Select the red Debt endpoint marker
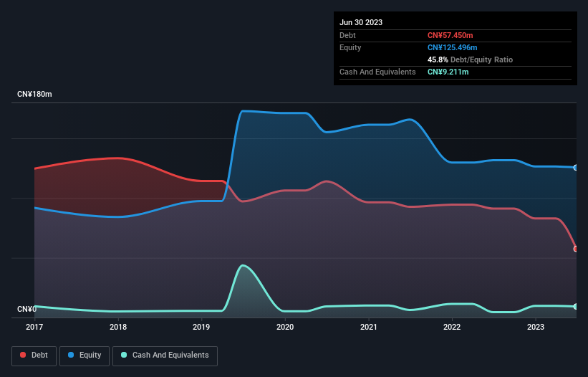Screen dimensions: 588x377 point(576,249)
